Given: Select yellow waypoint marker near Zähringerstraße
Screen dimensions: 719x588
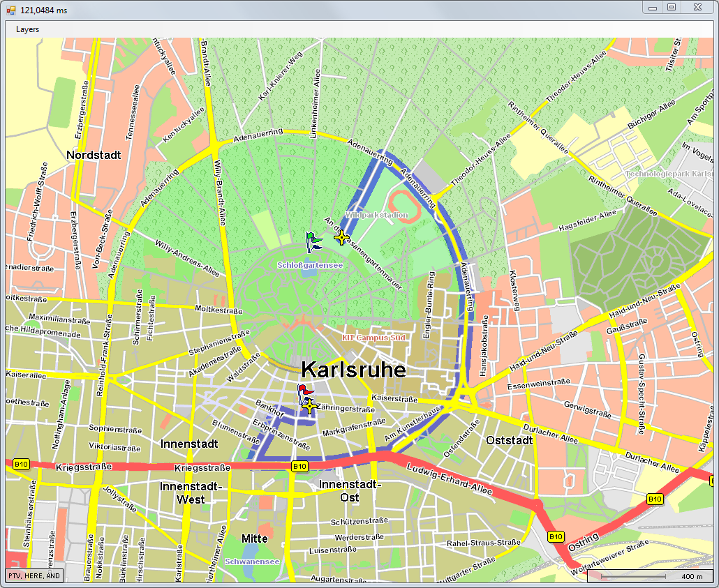Looking at the screenshot, I should 310,406.
